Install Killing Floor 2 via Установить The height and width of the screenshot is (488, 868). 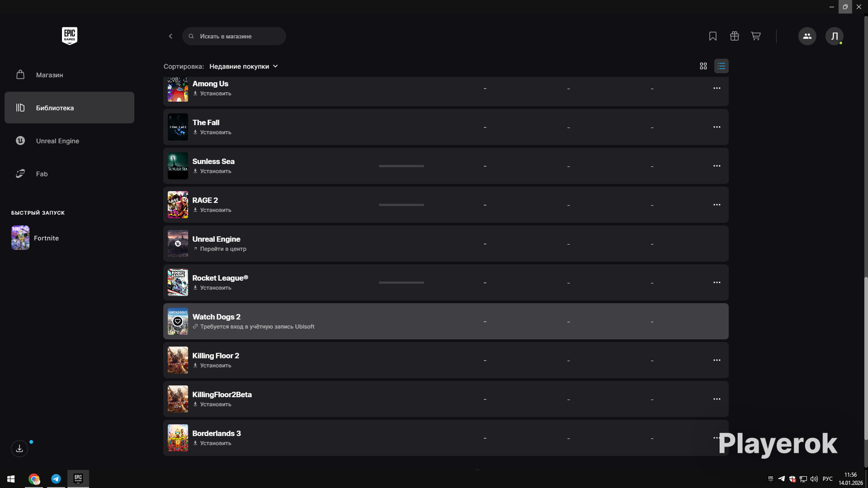pyautogui.click(x=212, y=366)
